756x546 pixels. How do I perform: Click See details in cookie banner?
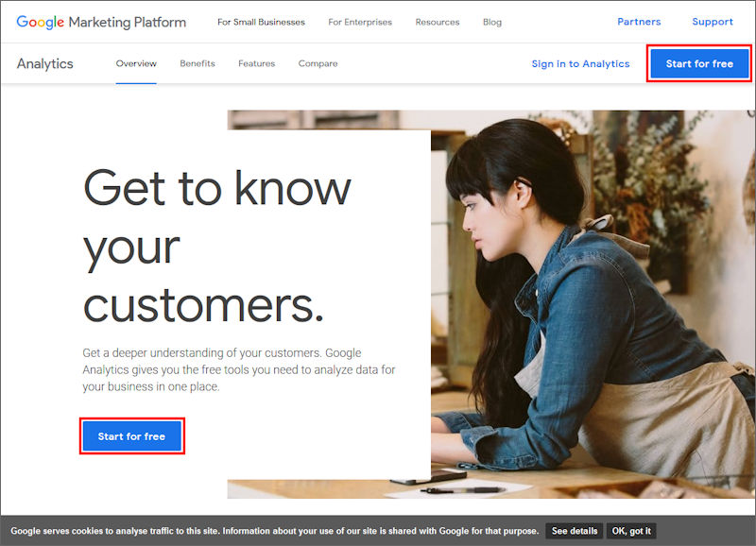(575, 531)
